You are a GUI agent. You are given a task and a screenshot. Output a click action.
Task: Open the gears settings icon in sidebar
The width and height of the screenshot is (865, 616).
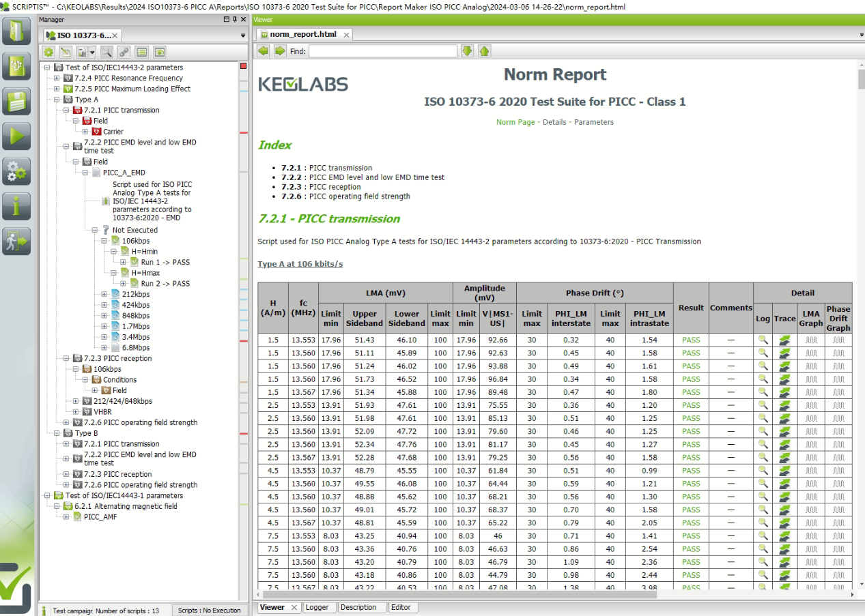[x=16, y=171]
